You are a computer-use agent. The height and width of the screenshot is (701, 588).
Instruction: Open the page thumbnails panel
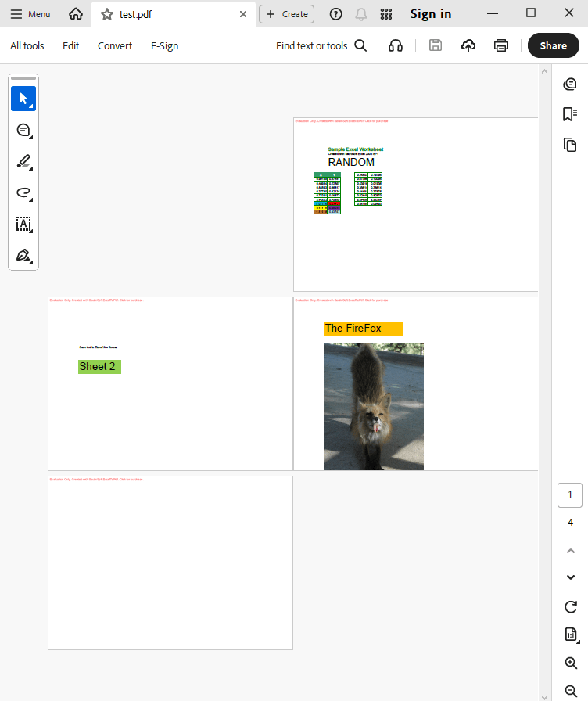pos(570,145)
